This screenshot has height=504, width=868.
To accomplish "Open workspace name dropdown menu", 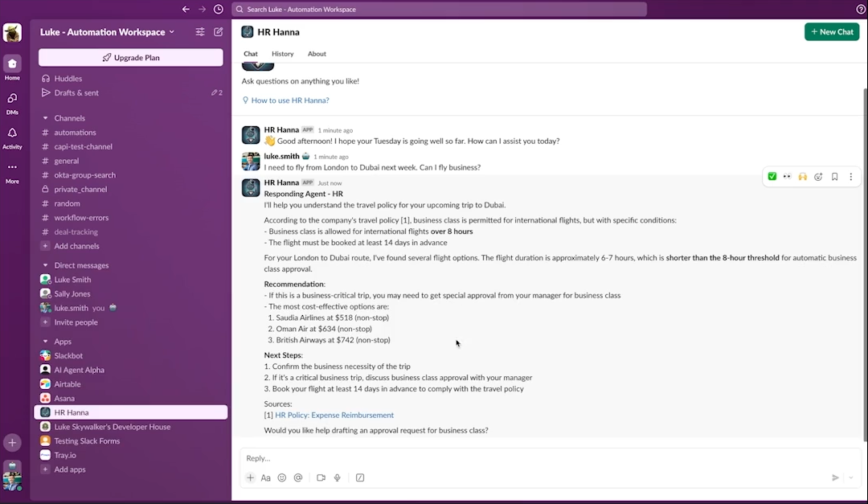I will pyautogui.click(x=107, y=32).
